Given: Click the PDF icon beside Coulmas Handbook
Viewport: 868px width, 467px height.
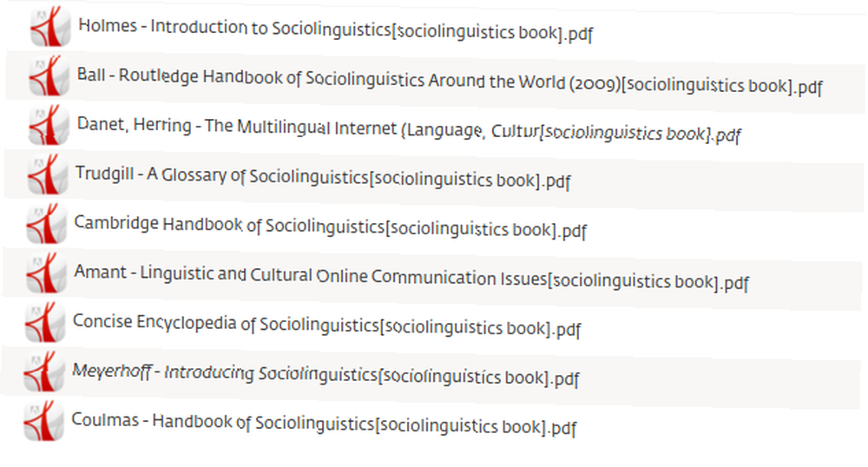Looking at the screenshot, I should tap(44, 420).
